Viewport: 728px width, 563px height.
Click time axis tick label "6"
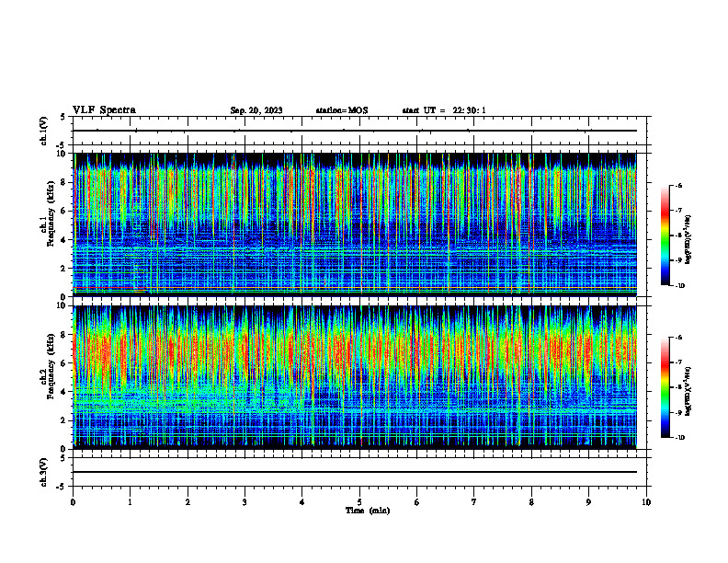[417, 502]
